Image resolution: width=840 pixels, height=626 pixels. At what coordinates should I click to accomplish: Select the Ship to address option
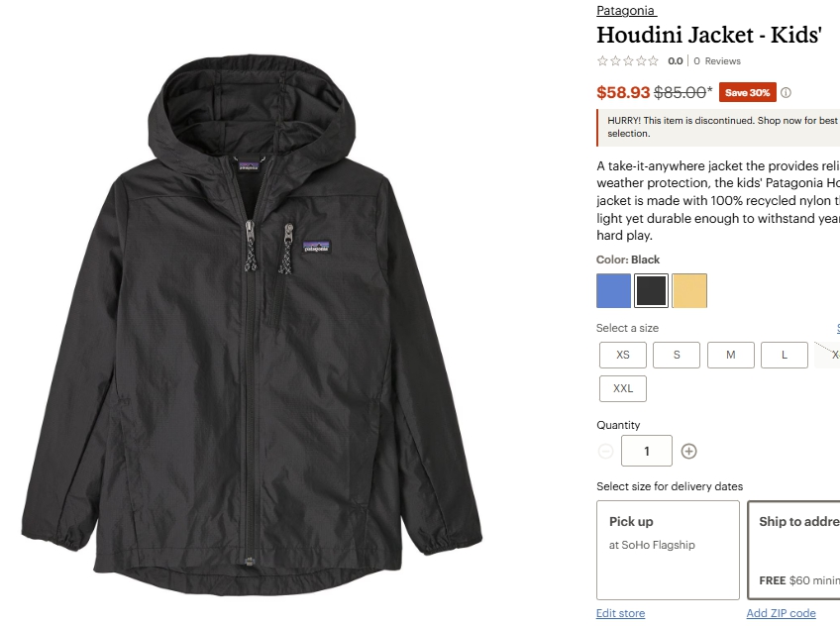click(x=793, y=550)
